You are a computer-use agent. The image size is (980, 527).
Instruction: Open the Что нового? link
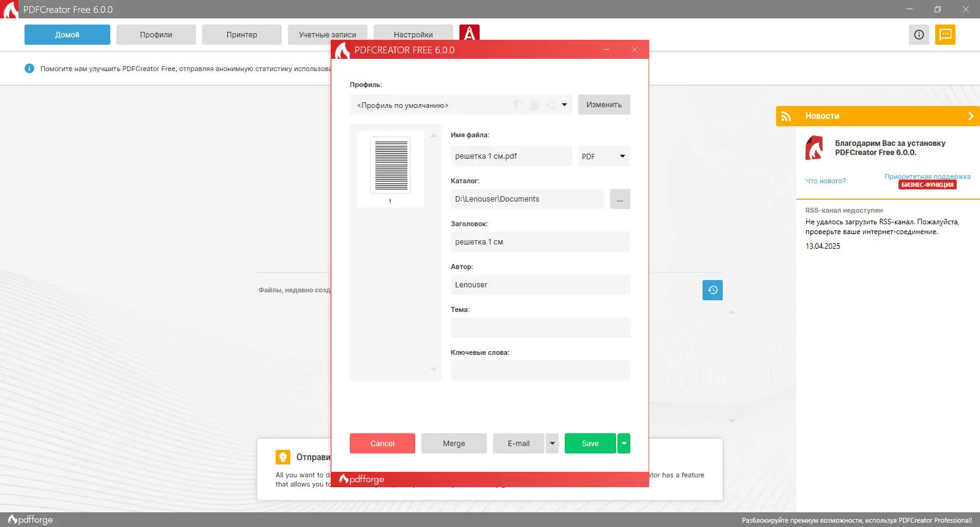point(826,181)
